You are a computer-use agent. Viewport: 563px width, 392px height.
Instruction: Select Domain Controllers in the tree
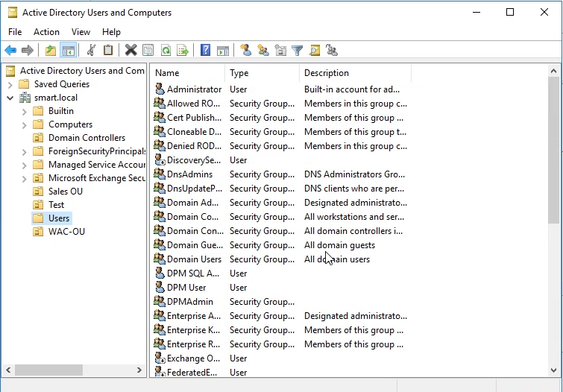tap(87, 138)
